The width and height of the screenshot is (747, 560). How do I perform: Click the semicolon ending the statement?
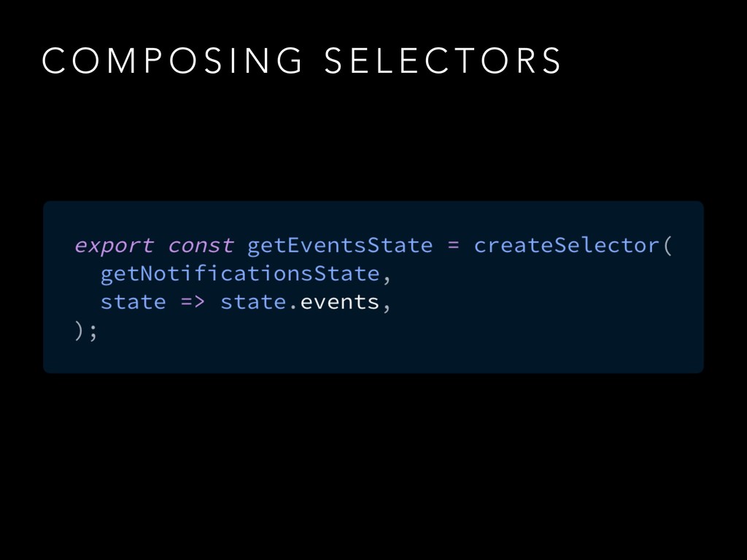point(91,332)
